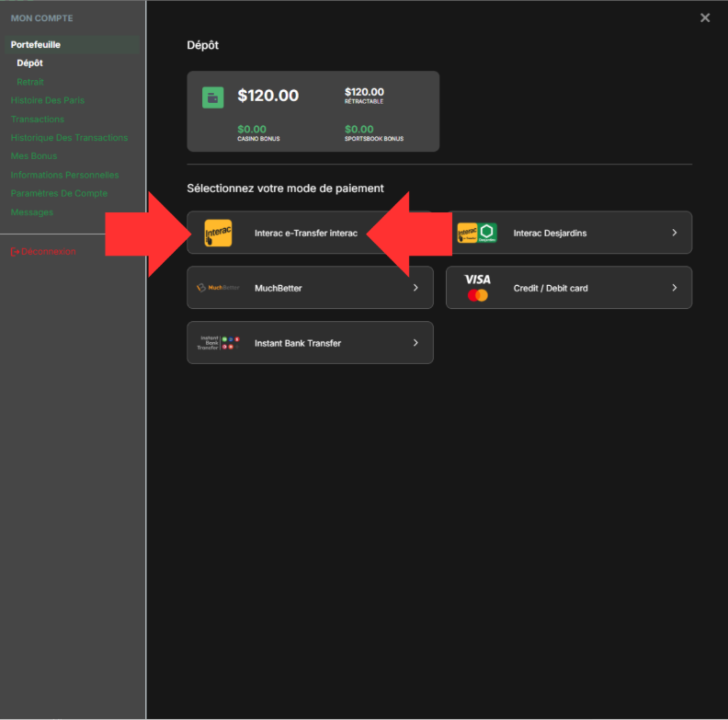Click the Interac e-Transfer logo icon
The height and width of the screenshot is (720, 728).
pos(218,233)
